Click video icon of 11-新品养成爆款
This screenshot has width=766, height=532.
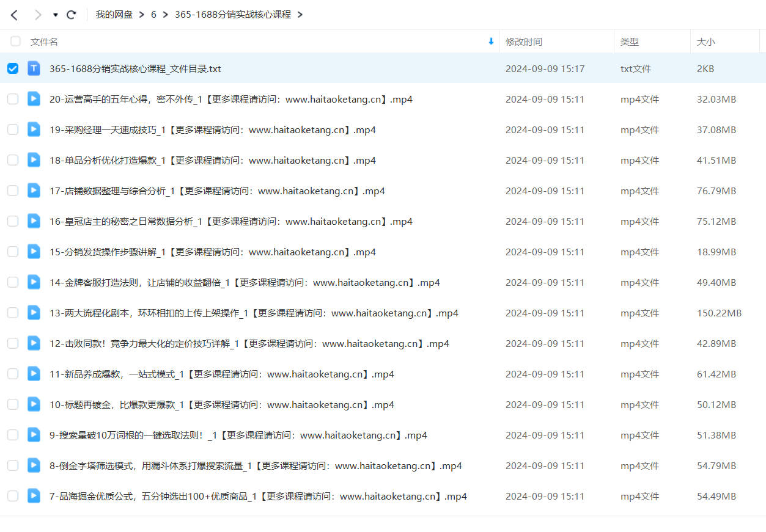tap(34, 374)
